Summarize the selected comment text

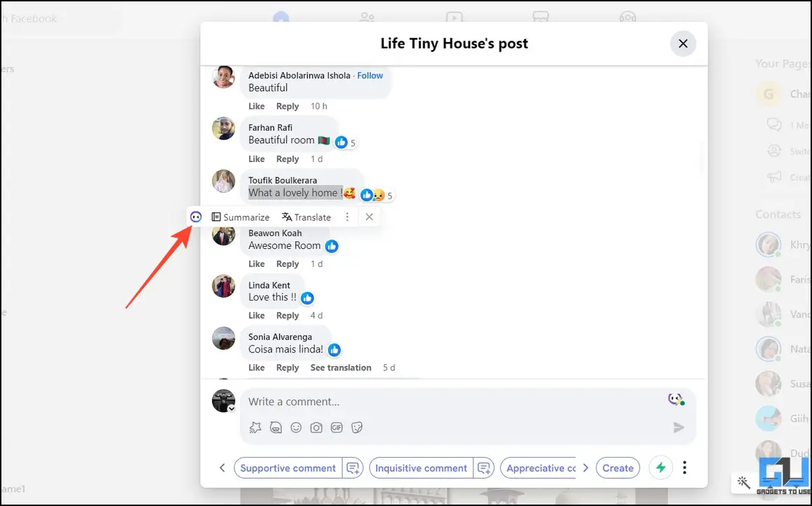241,217
